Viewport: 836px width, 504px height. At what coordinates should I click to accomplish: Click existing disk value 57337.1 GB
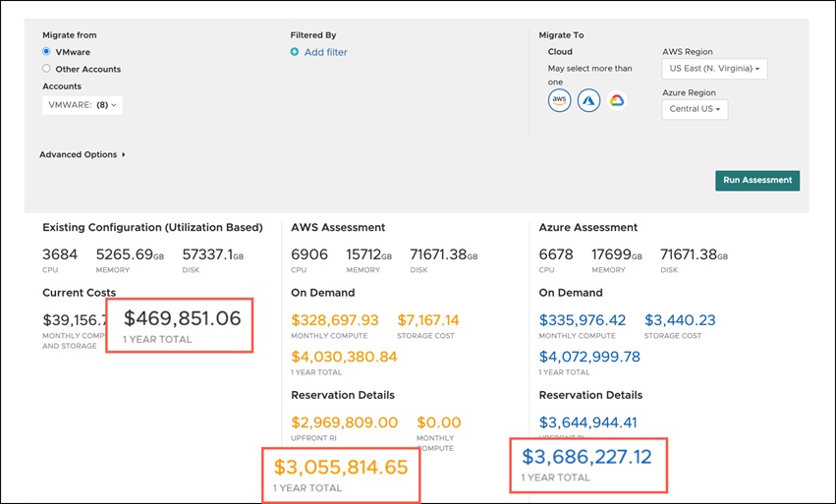pyautogui.click(x=213, y=254)
